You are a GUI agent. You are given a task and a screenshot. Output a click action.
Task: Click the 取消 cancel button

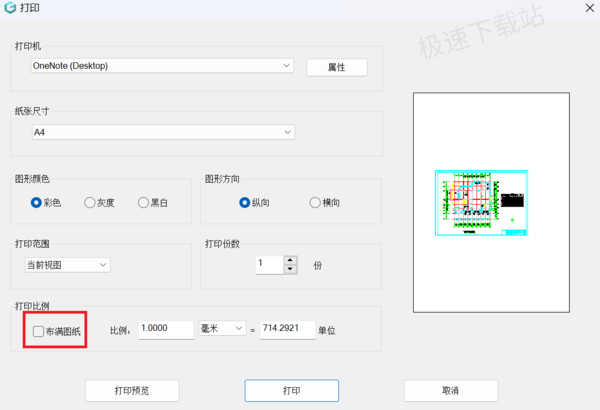coord(451,390)
